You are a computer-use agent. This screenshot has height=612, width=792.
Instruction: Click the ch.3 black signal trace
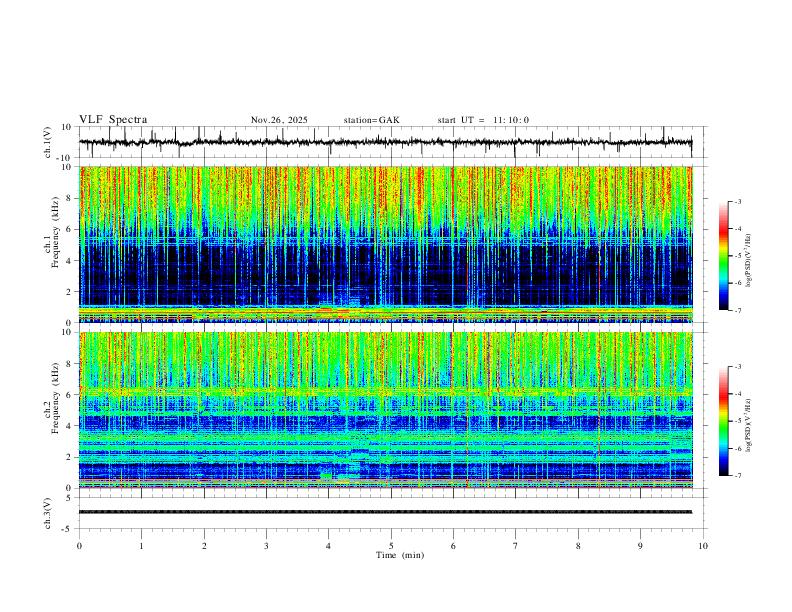[x=385, y=512]
